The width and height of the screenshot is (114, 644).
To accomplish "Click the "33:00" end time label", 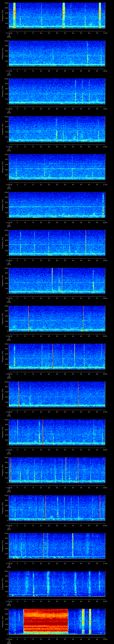I will coord(105,639).
